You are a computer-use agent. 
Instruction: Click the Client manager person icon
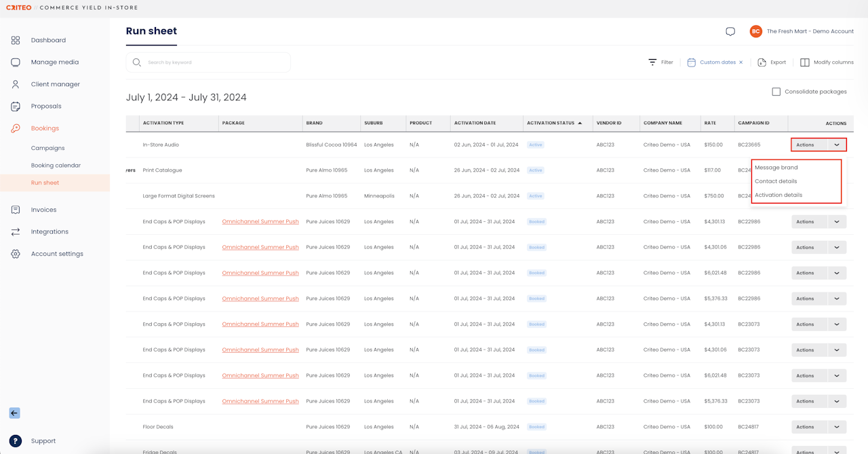tap(16, 85)
